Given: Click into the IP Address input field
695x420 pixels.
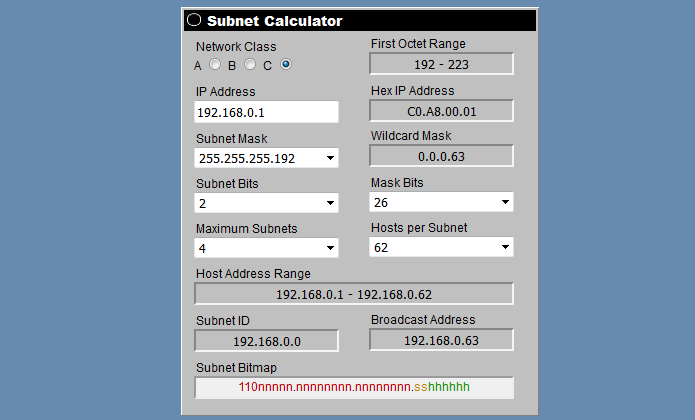Looking at the screenshot, I should tap(266, 112).
